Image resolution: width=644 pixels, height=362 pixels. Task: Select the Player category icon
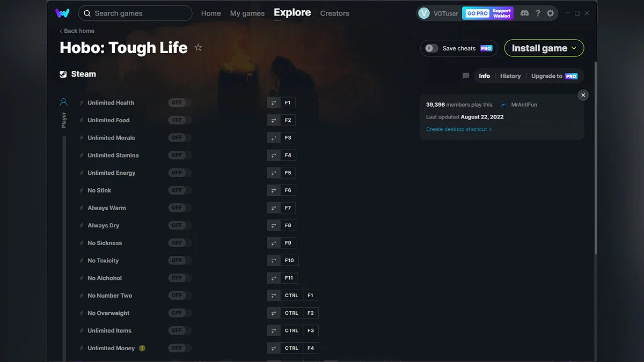(x=63, y=102)
